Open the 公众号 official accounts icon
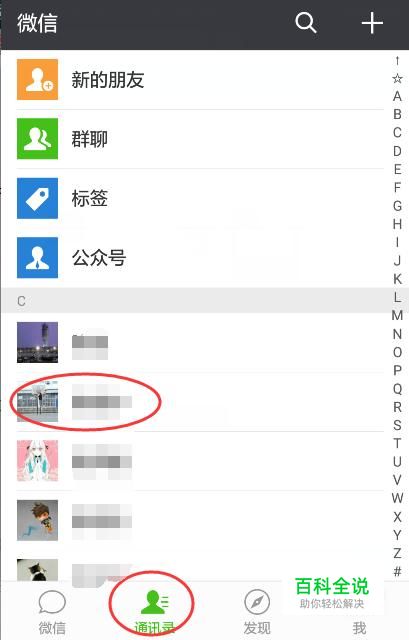The image size is (409, 640). (37, 258)
